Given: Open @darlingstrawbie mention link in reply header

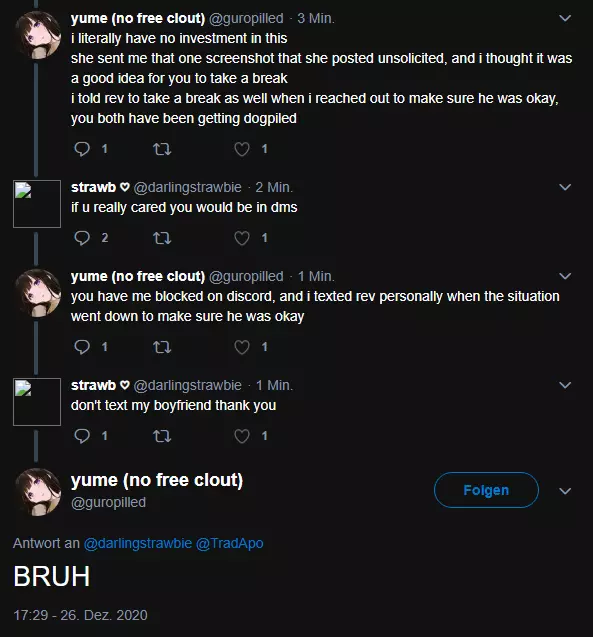Looking at the screenshot, I should (138, 543).
